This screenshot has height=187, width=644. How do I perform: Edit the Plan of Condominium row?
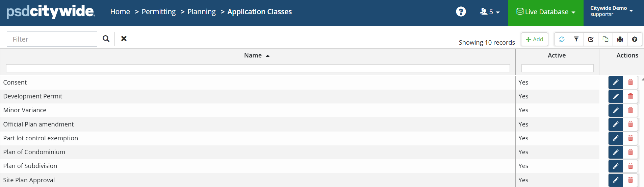(x=615, y=152)
